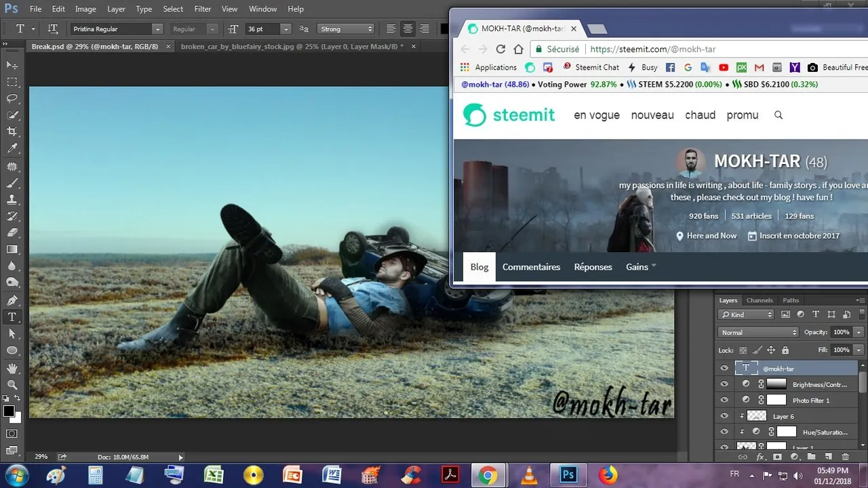
Task: Open the Normal blend mode dropdown
Action: [x=758, y=332]
